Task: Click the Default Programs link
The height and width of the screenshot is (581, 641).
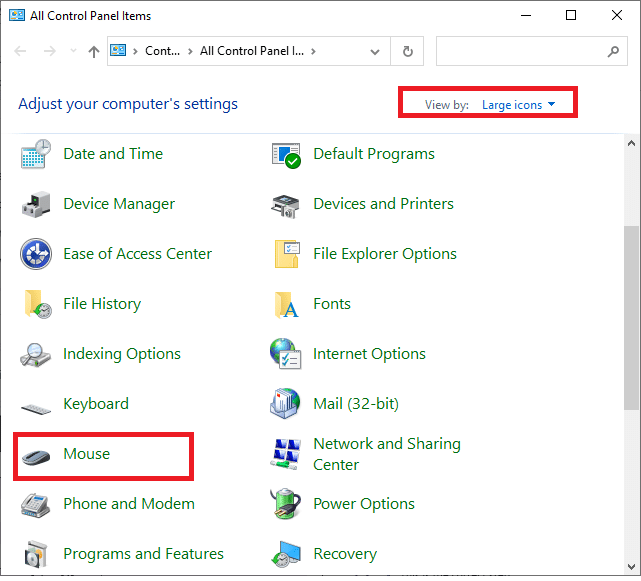Action: [x=373, y=154]
